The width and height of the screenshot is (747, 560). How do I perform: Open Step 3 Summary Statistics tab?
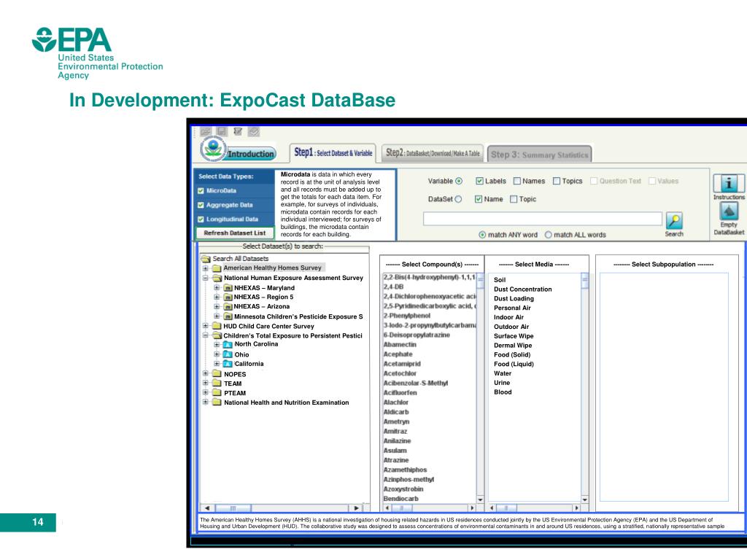tap(539, 155)
